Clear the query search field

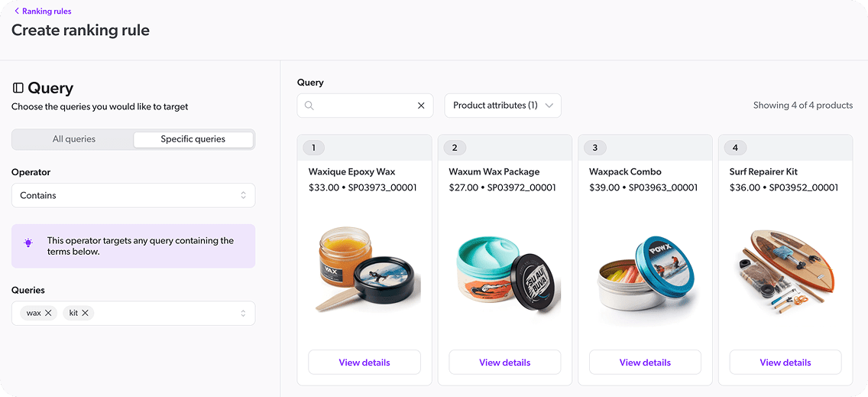point(421,106)
